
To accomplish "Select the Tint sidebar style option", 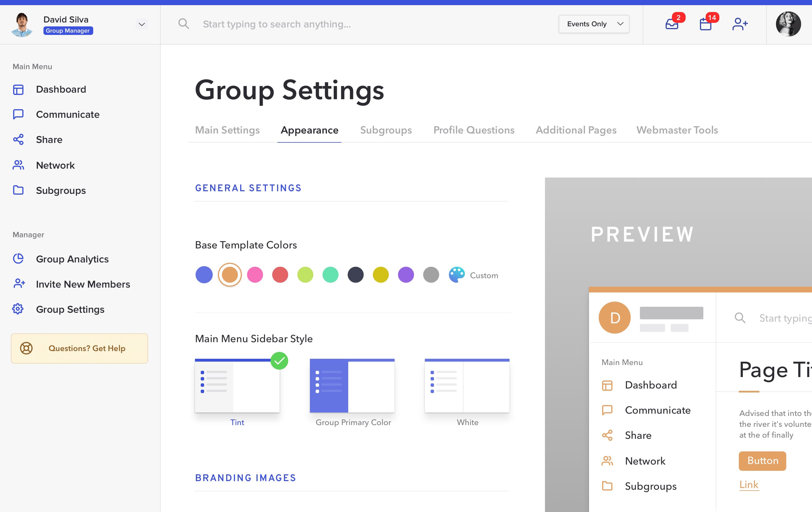I will tap(237, 386).
